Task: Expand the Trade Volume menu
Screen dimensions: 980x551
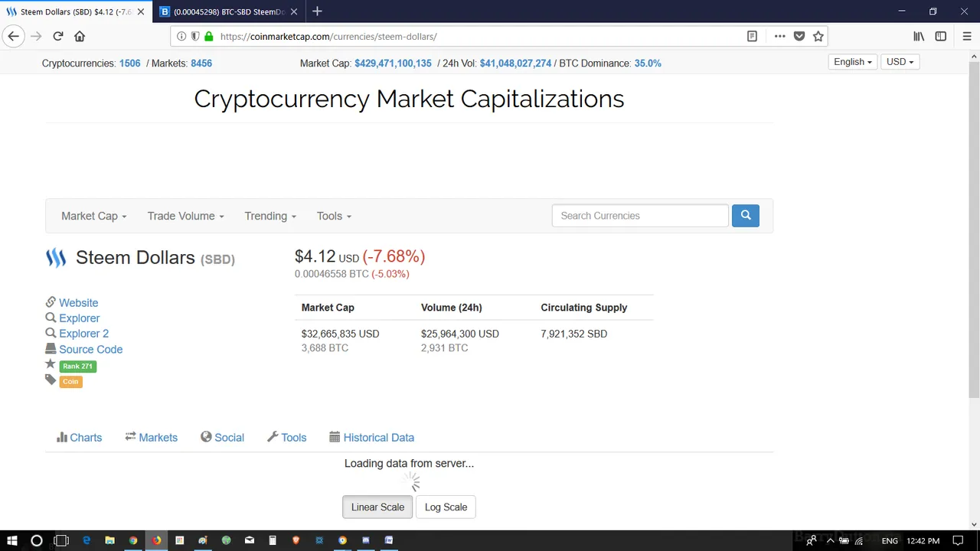Action: (x=186, y=216)
